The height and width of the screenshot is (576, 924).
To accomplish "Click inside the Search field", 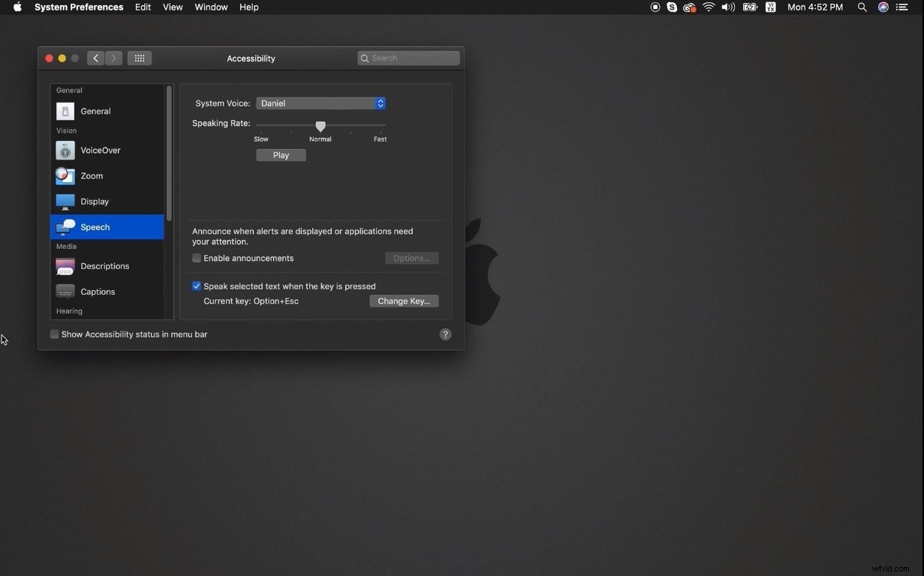I will pos(408,58).
